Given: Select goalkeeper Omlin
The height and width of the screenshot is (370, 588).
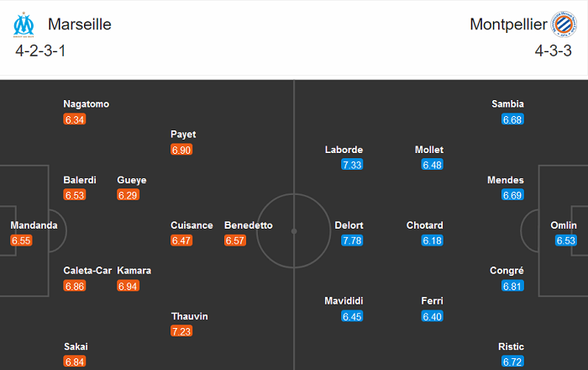Looking at the screenshot, I should click(x=564, y=225).
